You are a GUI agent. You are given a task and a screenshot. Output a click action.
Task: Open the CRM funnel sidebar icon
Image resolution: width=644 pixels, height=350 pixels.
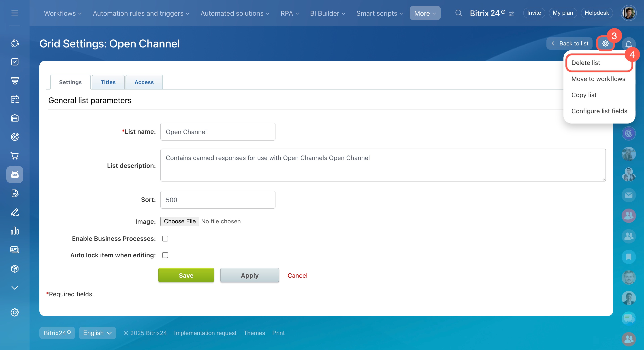pos(15,81)
